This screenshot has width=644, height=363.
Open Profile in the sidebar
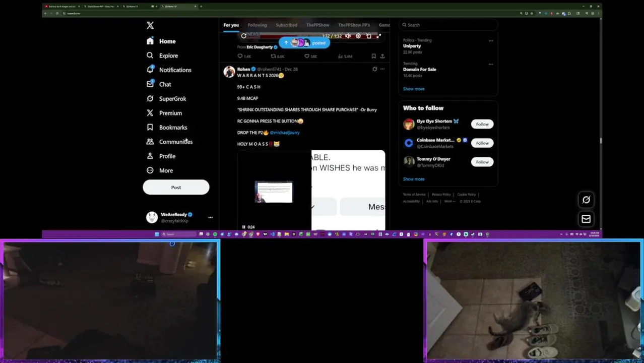[x=161, y=156]
